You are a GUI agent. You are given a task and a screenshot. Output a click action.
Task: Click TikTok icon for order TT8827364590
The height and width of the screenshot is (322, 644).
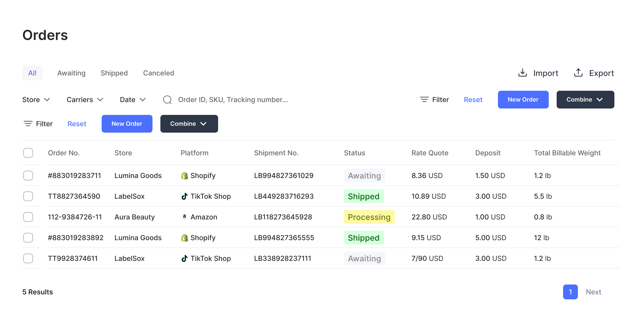pyautogui.click(x=184, y=196)
